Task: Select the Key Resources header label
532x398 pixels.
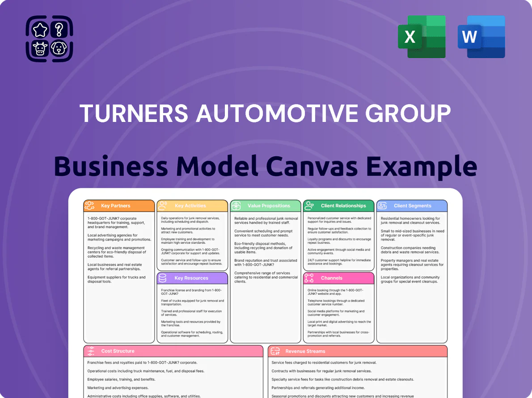Action: click(191, 278)
